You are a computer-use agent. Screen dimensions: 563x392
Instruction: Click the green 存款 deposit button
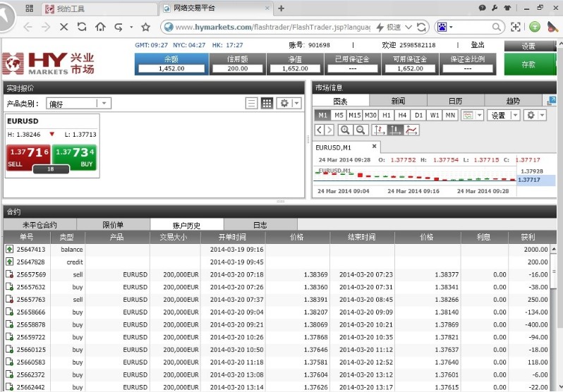530,64
